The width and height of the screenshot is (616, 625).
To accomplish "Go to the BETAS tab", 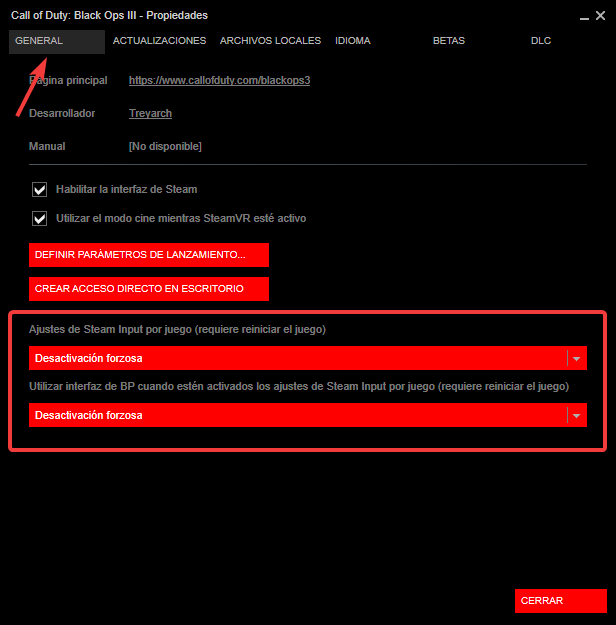I will coord(449,41).
